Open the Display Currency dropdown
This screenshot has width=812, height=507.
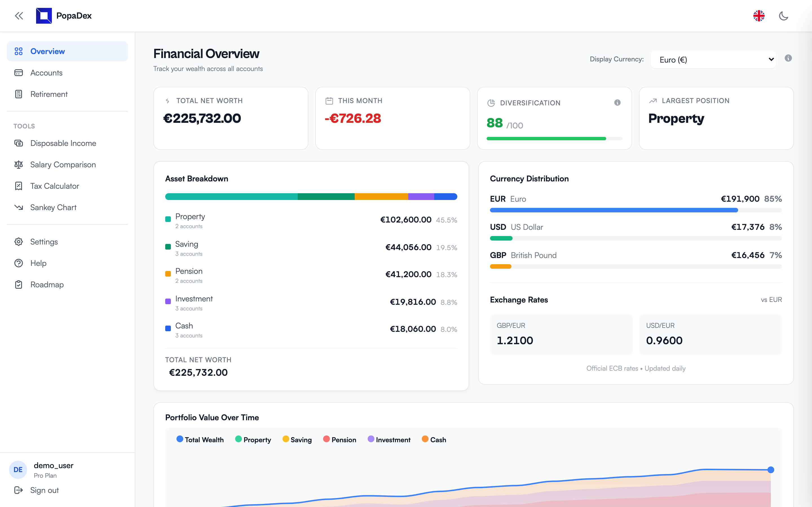(713, 59)
